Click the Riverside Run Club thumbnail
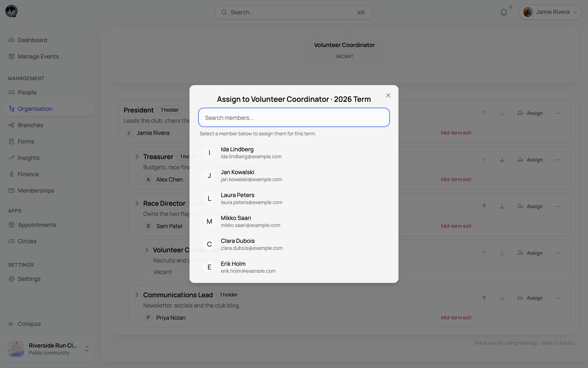 (16, 349)
